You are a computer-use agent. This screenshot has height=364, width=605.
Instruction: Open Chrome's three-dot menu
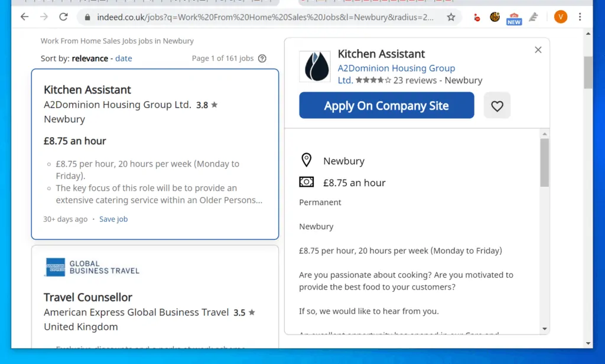click(x=580, y=17)
